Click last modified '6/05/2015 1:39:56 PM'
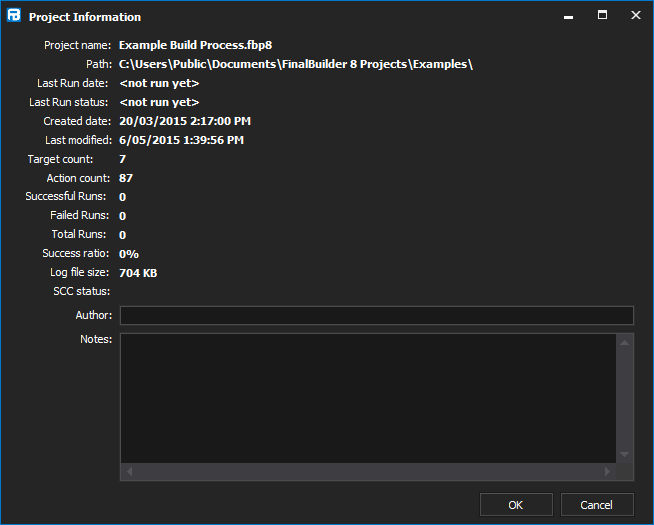This screenshot has width=654, height=525. pos(181,140)
